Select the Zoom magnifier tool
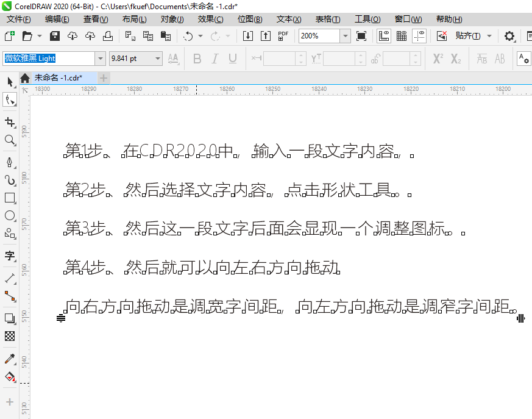 point(10,140)
